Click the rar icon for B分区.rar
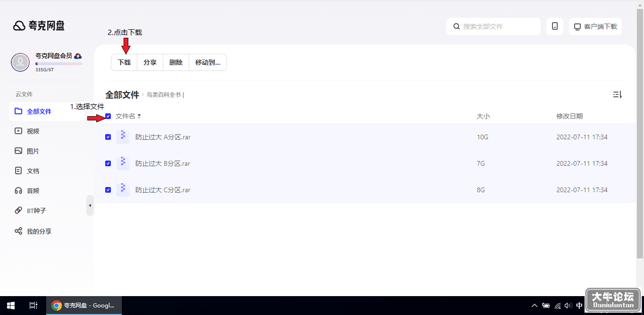The width and height of the screenshot is (644, 315). [x=123, y=163]
